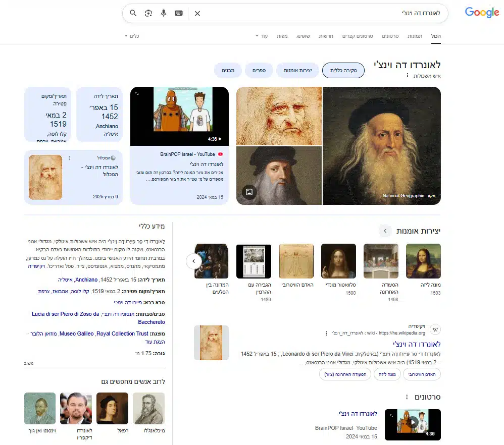504x445 pixels.
Task: Click the magnifier search icon
Action: point(133,13)
